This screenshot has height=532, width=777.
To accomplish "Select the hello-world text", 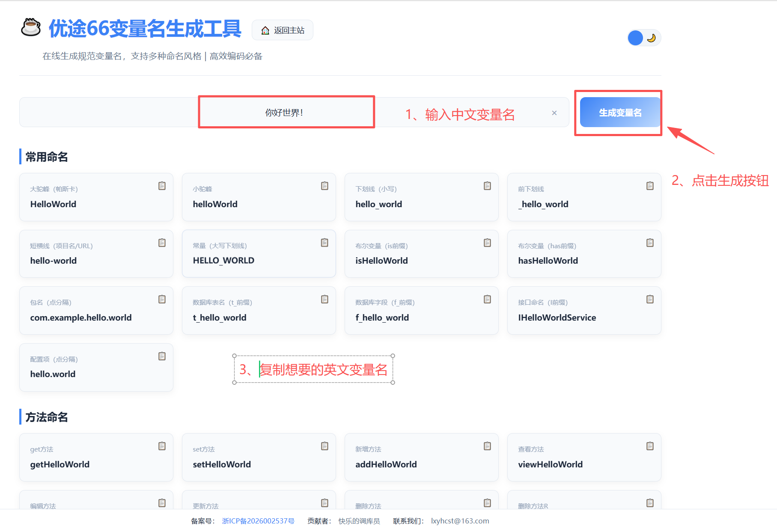I will [54, 261].
